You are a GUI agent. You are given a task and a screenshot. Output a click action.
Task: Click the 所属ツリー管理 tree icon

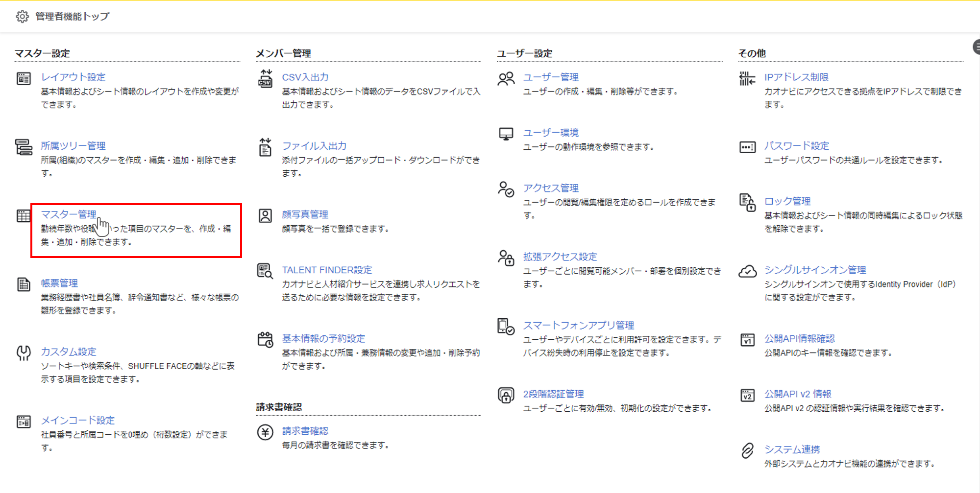tap(24, 147)
